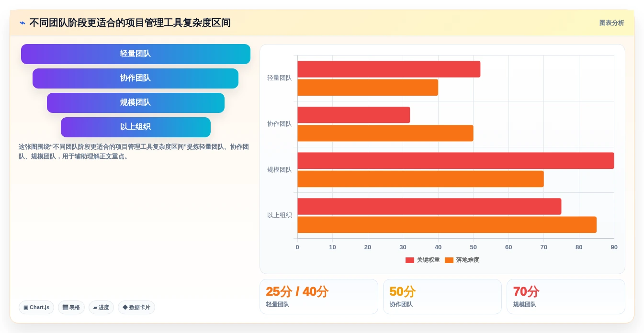Click the description paragraph beginning 这张图围绕
The height and width of the screenshot is (333, 644).
[x=134, y=152]
